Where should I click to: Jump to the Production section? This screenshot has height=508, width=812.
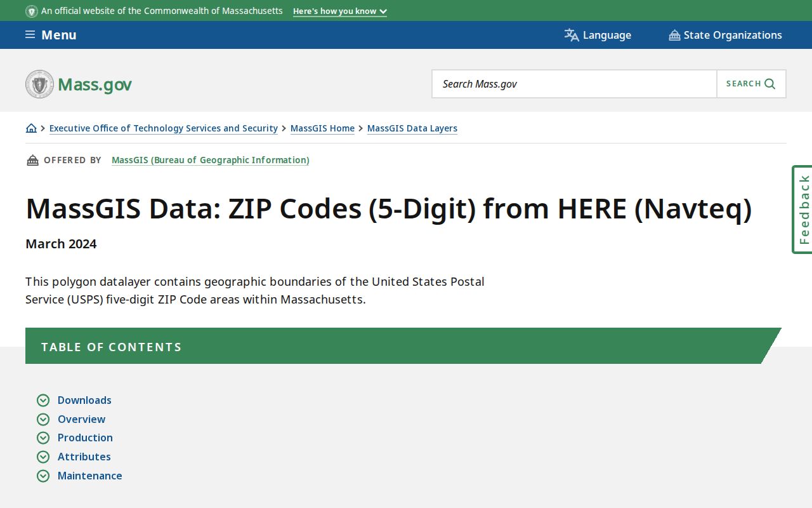[85, 438]
